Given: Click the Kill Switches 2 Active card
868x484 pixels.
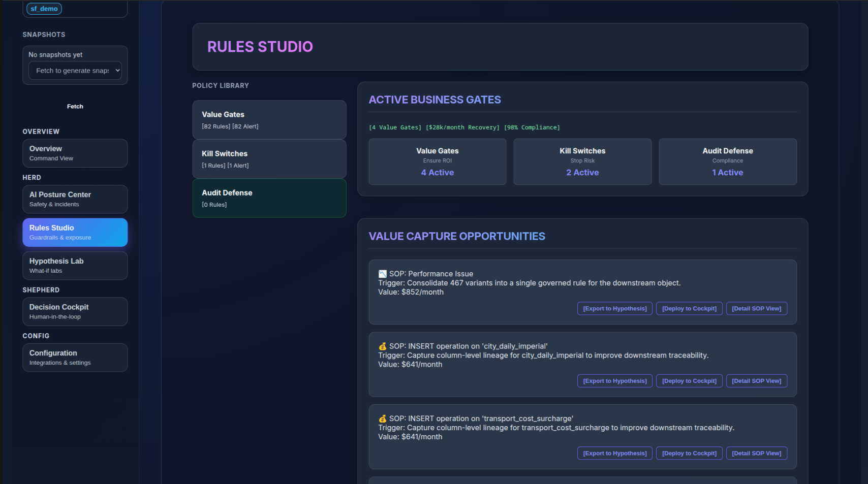Looking at the screenshot, I should pos(582,162).
